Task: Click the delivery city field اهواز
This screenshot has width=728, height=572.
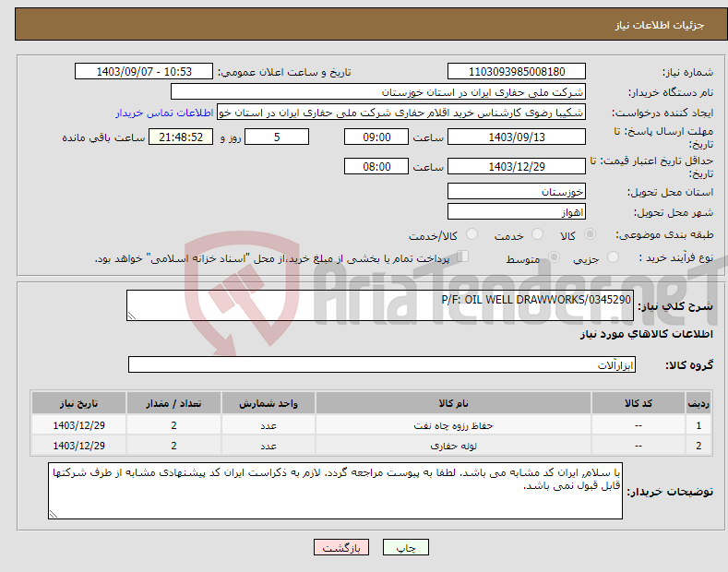Action: pos(517,211)
